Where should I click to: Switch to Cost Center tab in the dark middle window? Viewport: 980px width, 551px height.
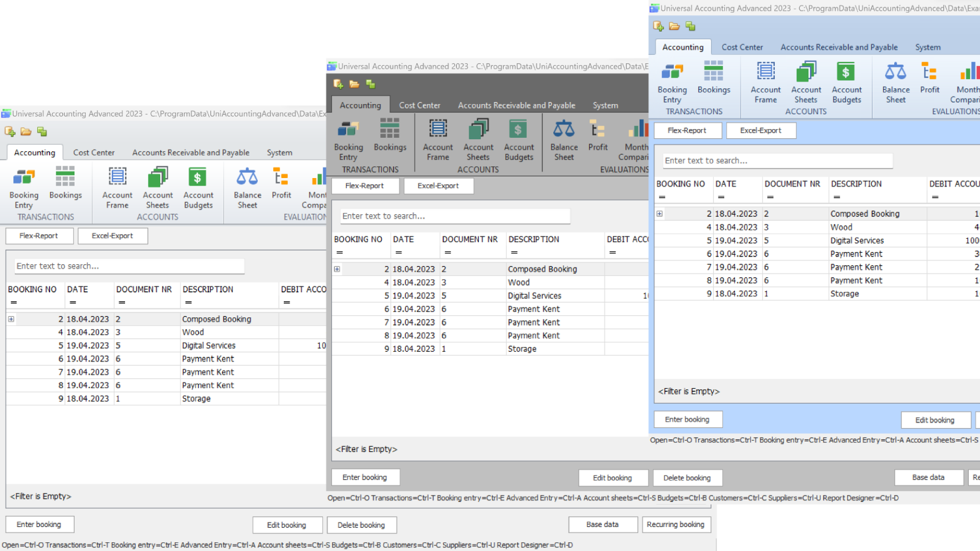point(419,106)
